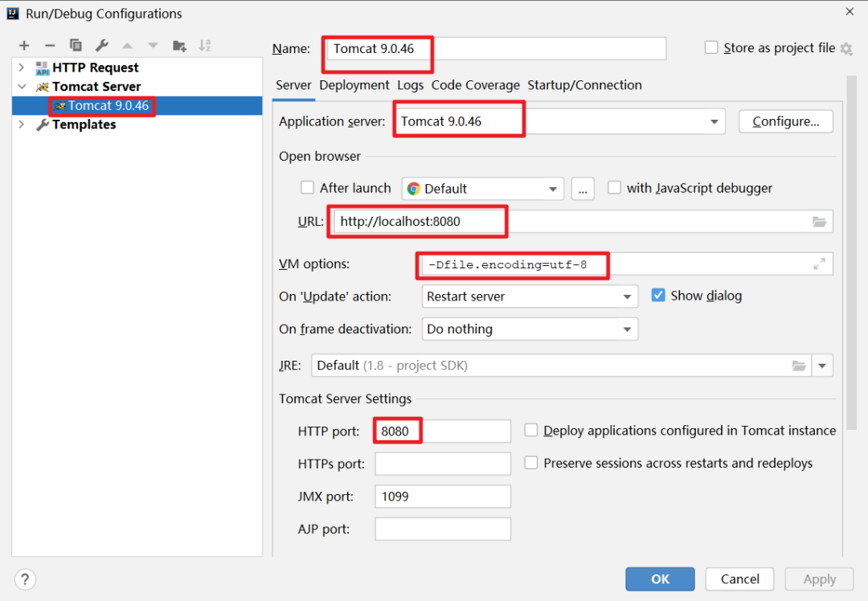Screen dimensions: 868x601
Task: Add a new run configuration
Action: [x=23, y=45]
